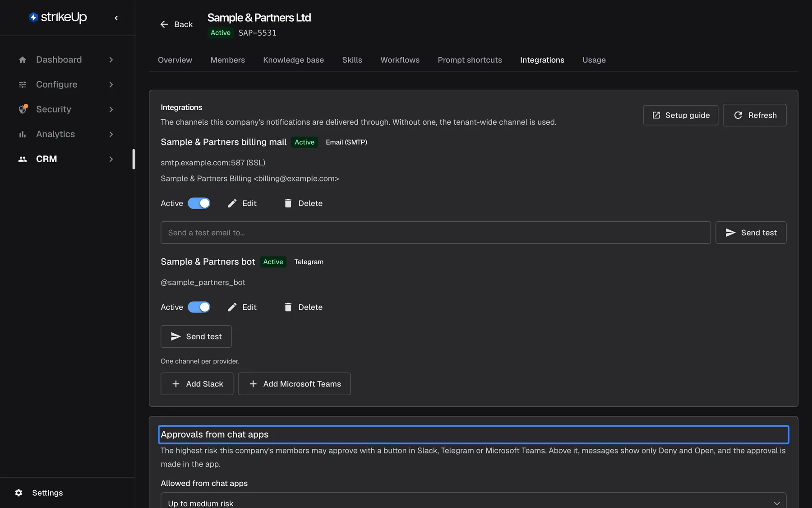
Task: Send test email with Send test button
Action: click(751, 233)
